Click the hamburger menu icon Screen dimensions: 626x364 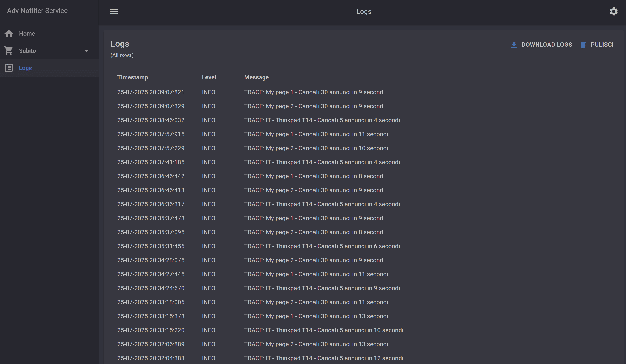[114, 11]
